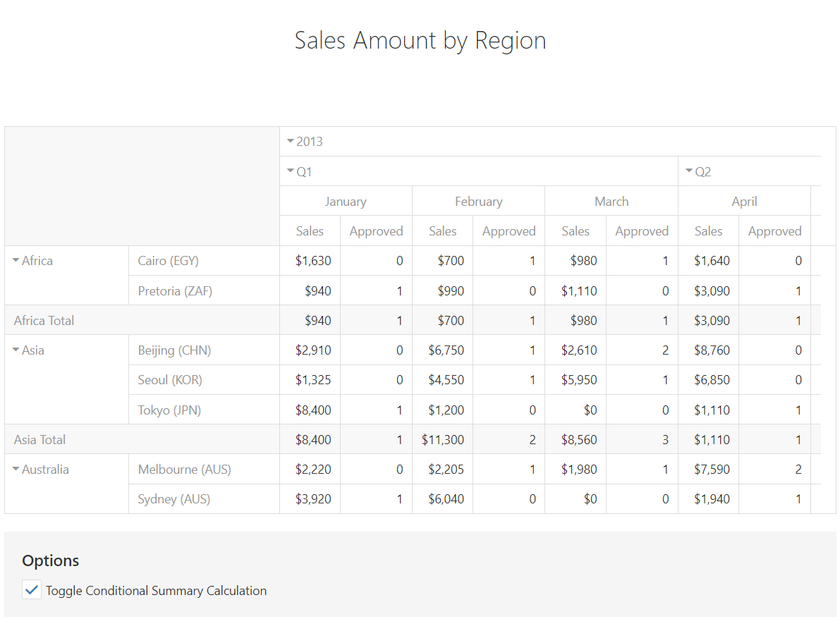The image size is (840, 619).
Task: Click the Cairo (EGY) row header
Action: [169, 261]
